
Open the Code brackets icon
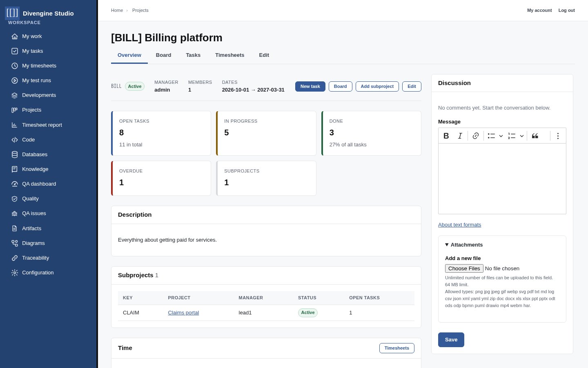(x=15, y=140)
